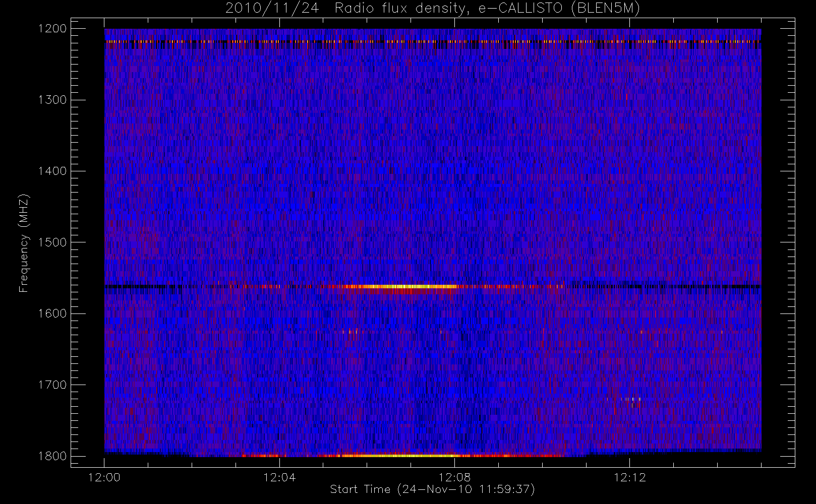Click the 1600 frequency tick label
The height and width of the screenshot is (504, 816).
tap(52, 313)
